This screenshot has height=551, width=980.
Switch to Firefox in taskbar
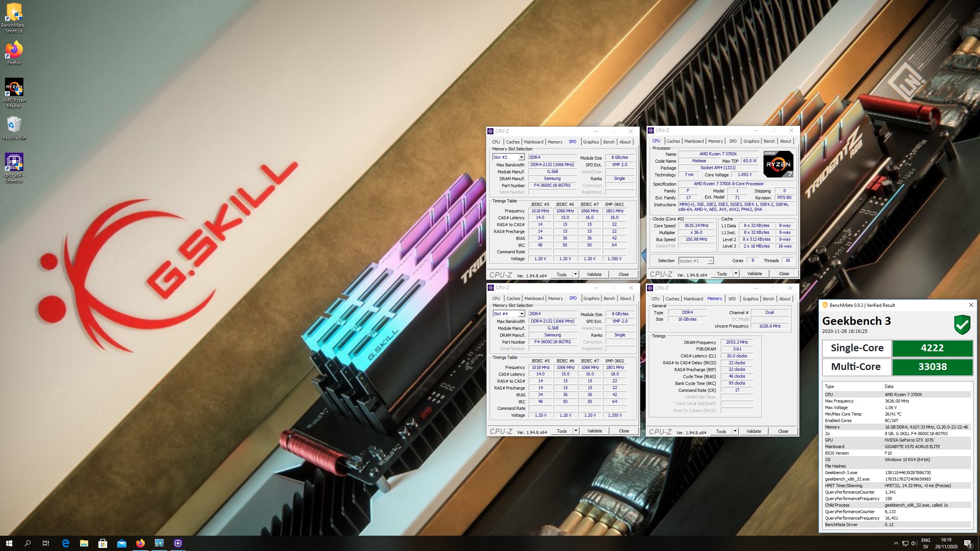[x=140, y=543]
